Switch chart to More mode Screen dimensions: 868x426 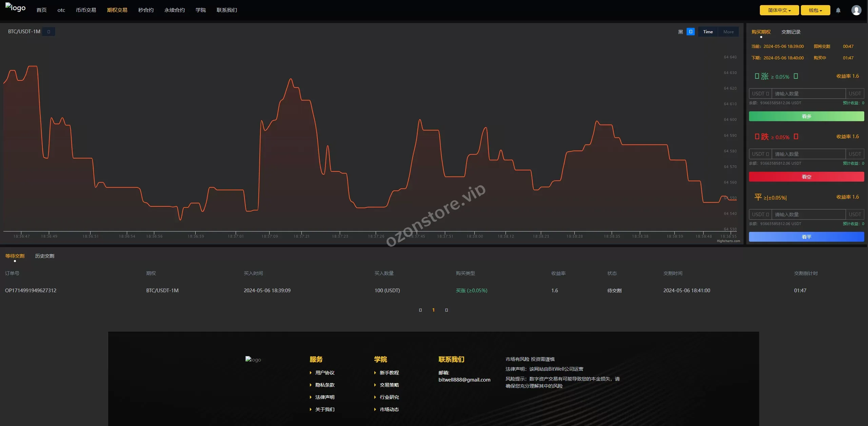pos(728,32)
